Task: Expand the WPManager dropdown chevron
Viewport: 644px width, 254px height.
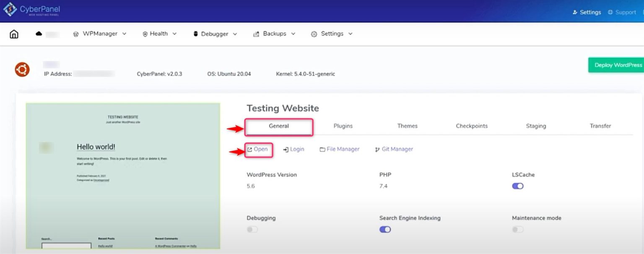Action: coord(124,34)
